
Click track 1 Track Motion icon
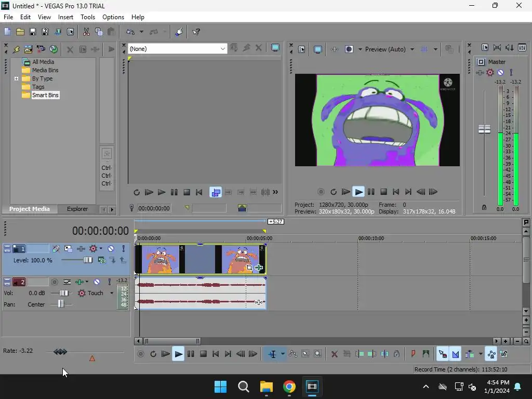pos(68,249)
